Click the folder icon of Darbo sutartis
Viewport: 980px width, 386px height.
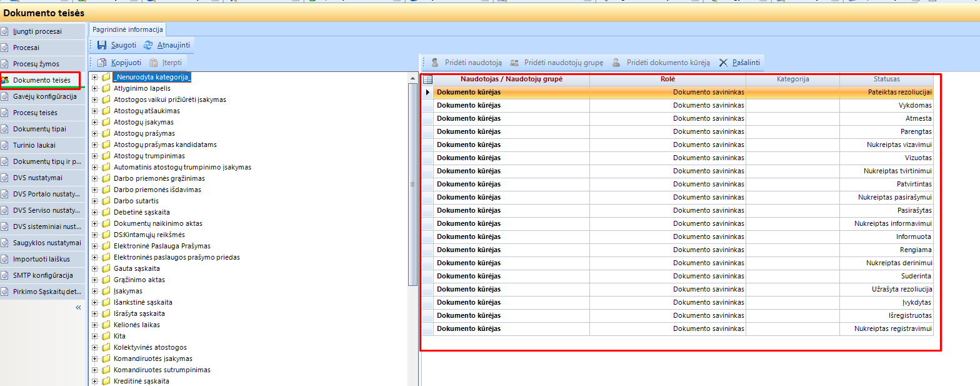click(106, 201)
